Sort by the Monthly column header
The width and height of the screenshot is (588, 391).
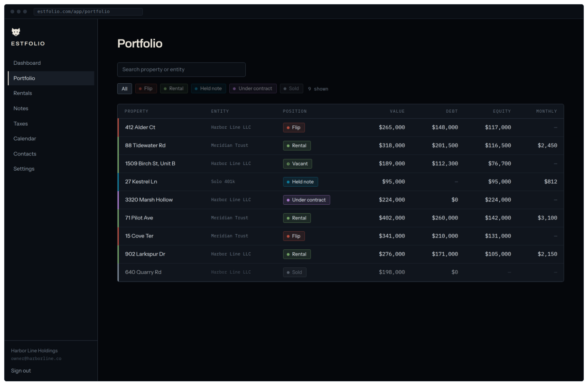pos(546,111)
